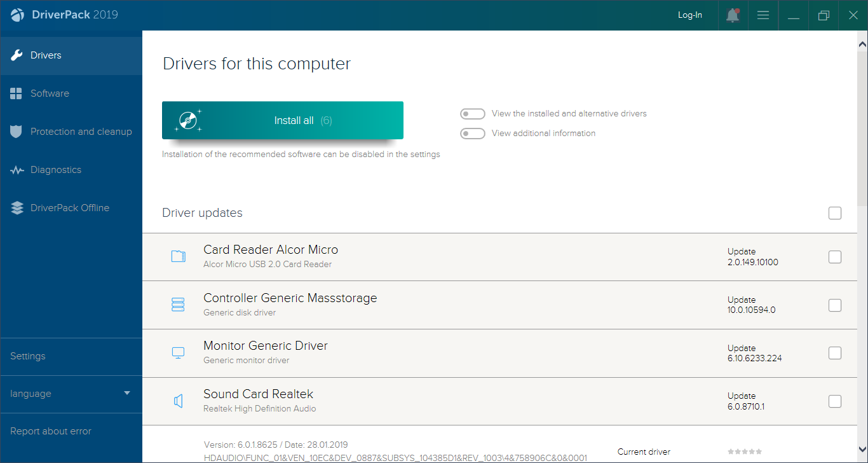Click the Log-In link
The width and height of the screenshot is (868, 463).
coord(690,15)
